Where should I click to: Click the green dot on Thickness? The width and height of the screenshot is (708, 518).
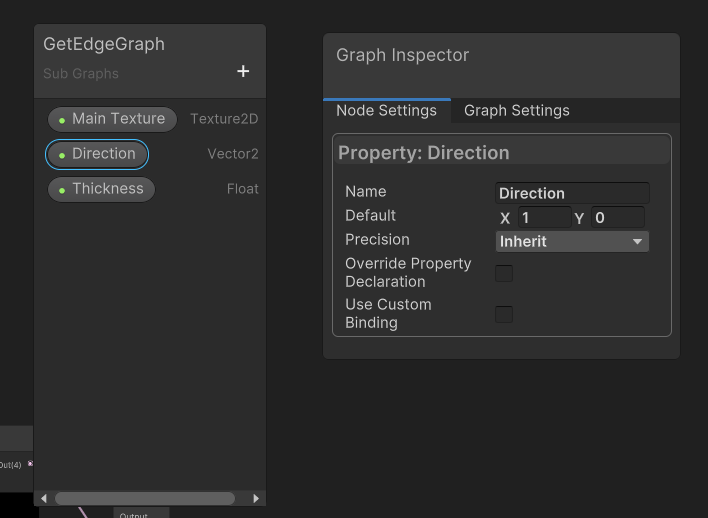62,190
